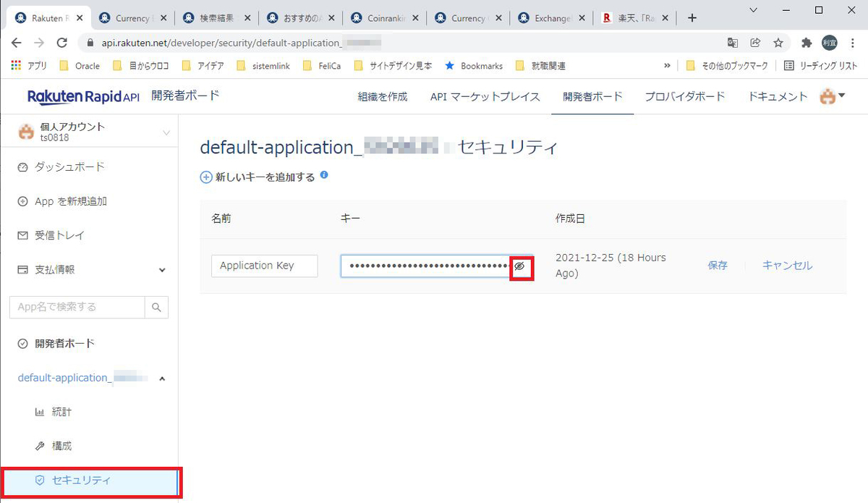Click the masked Application Key input field

[427, 266]
